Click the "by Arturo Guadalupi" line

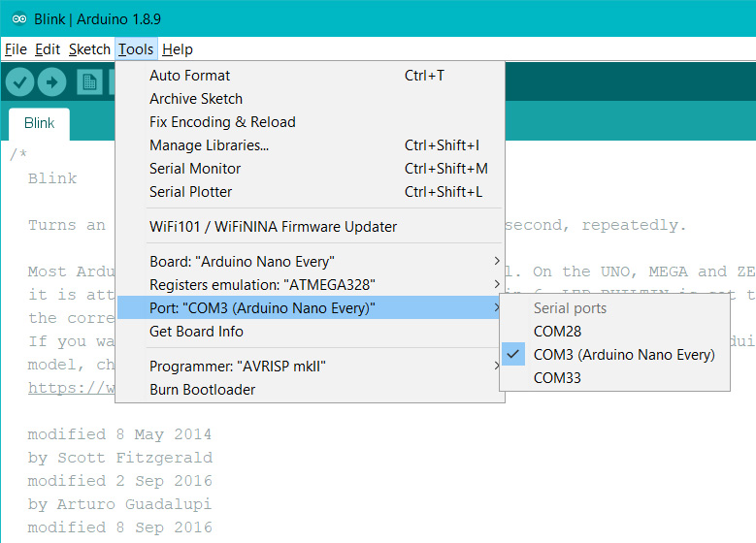click(x=119, y=504)
